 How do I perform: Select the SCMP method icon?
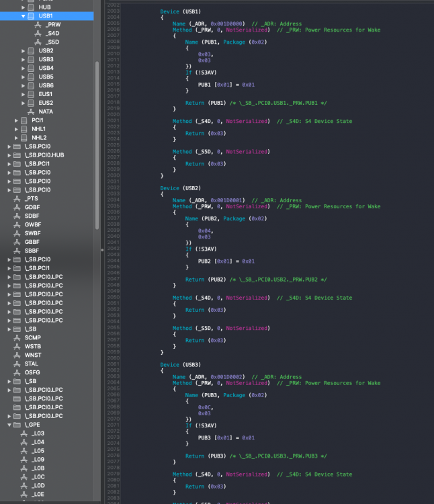click(x=17, y=338)
